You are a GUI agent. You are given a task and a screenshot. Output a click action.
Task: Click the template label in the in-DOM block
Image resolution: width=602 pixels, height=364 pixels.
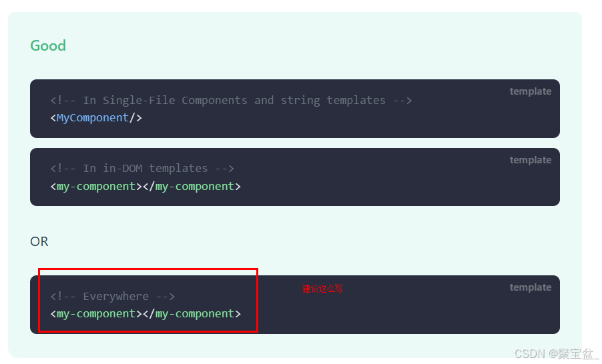pyautogui.click(x=531, y=160)
